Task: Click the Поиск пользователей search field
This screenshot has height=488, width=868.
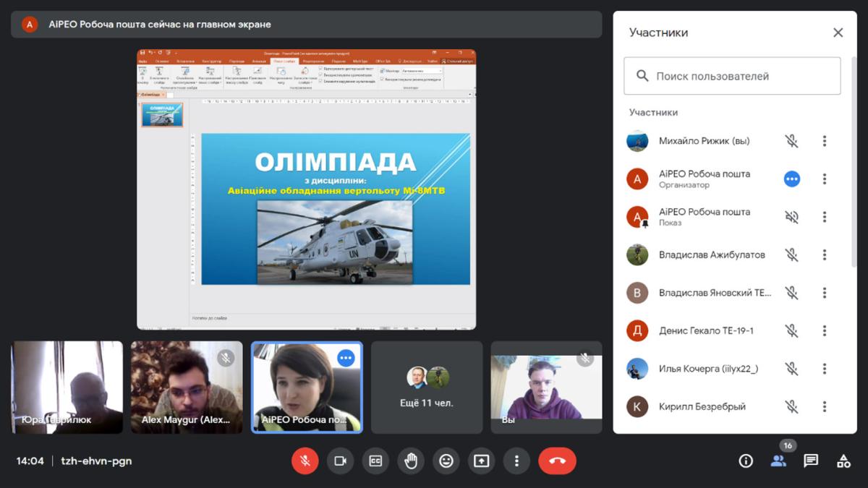Action: [x=732, y=76]
